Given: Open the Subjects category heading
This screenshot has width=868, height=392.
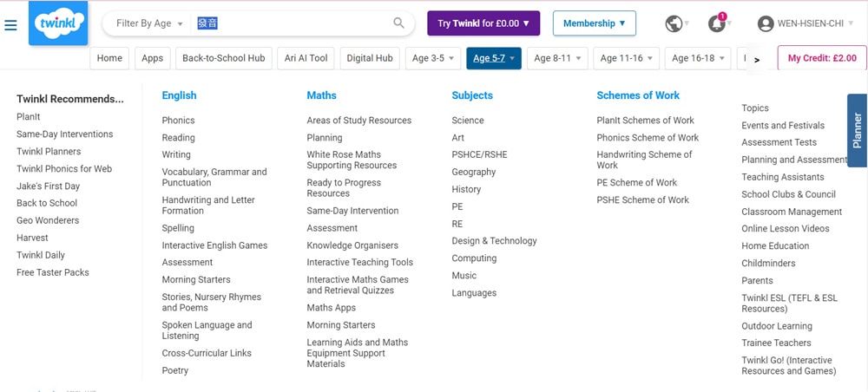Looking at the screenshot, I should tap(472, 95).
